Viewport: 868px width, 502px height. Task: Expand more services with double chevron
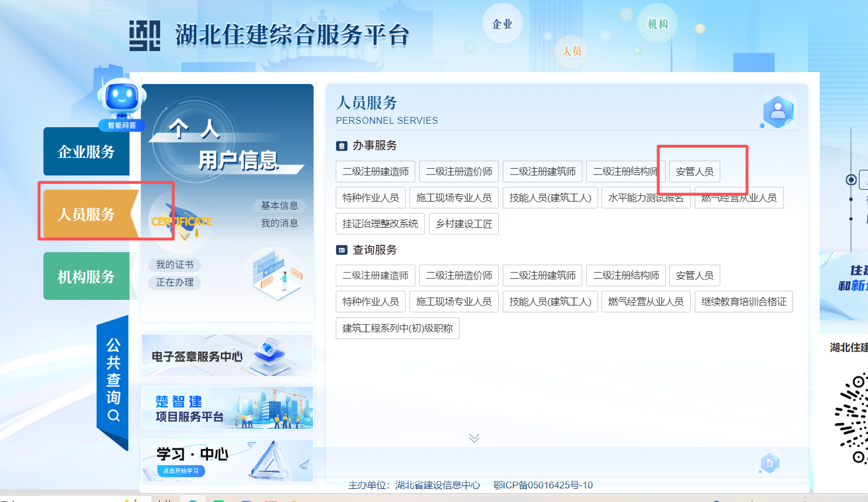pyautogui.click(x=474, y=438)
